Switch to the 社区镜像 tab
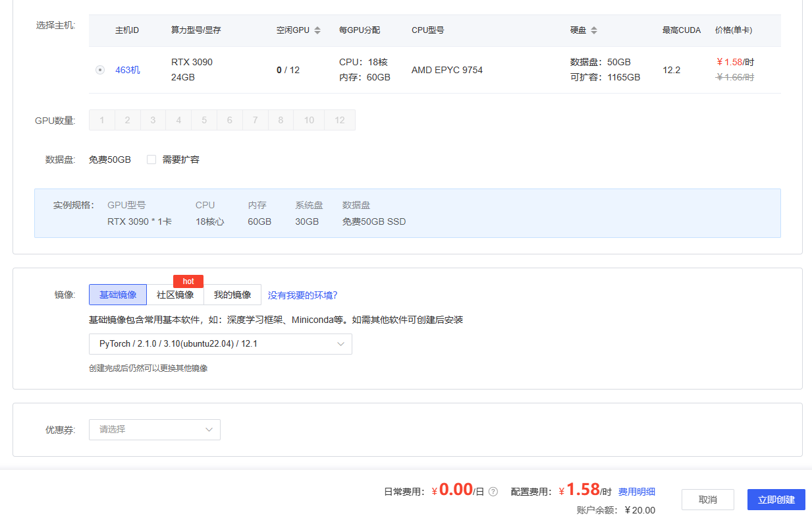This screenshot has height=524, width=812. 175,295
